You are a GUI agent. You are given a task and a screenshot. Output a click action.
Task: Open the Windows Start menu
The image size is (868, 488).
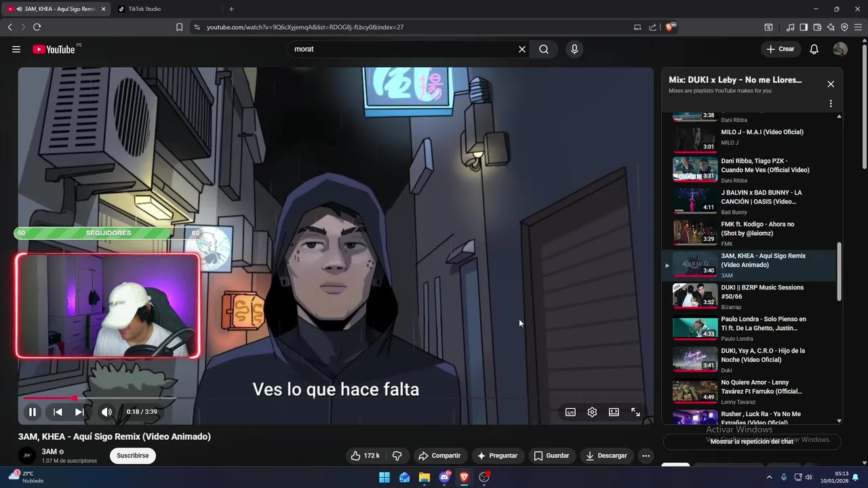point(384,477)
